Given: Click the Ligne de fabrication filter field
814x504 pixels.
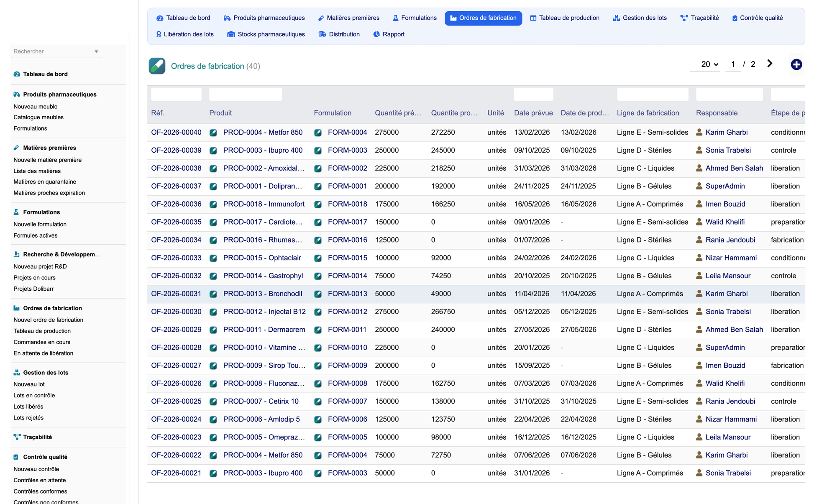Looking at the screenshot, I should 653,94.
